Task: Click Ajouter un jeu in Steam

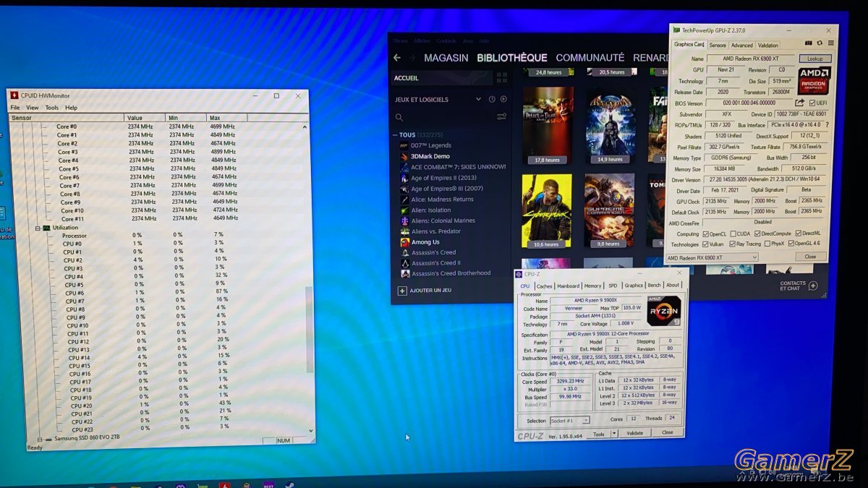Action: tap(431, 291)
